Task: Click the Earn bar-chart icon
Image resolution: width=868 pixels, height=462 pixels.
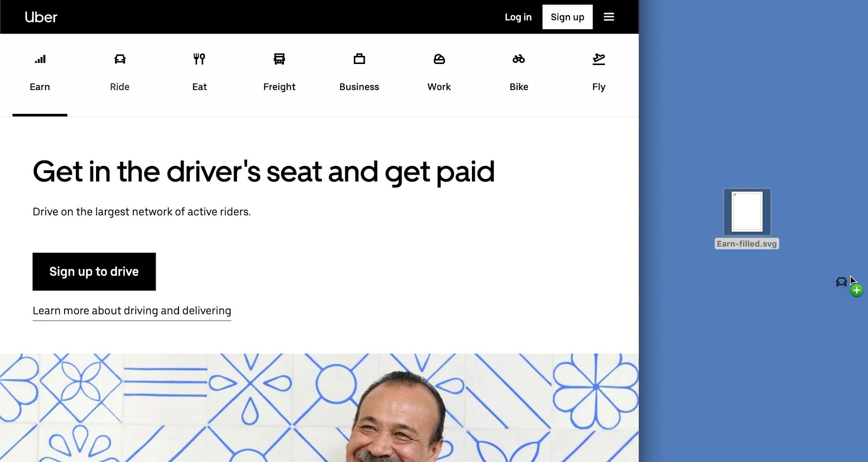Action: 40,59
